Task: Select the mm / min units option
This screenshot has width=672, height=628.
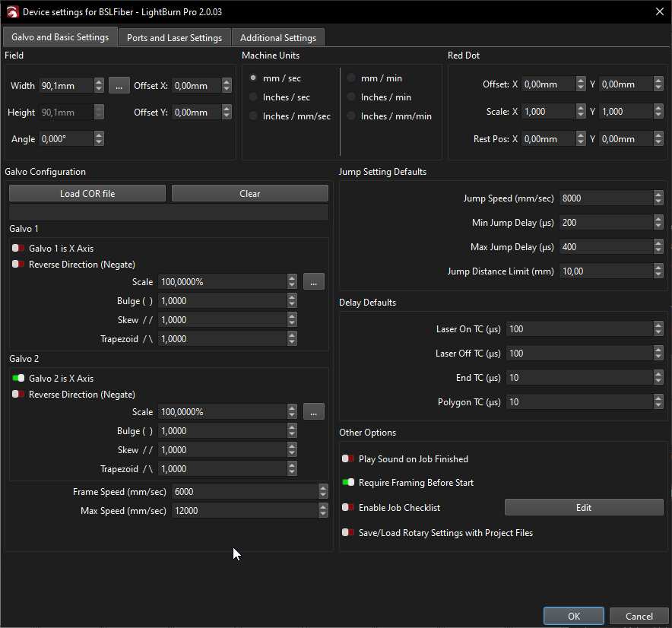Action: [351, 78]
